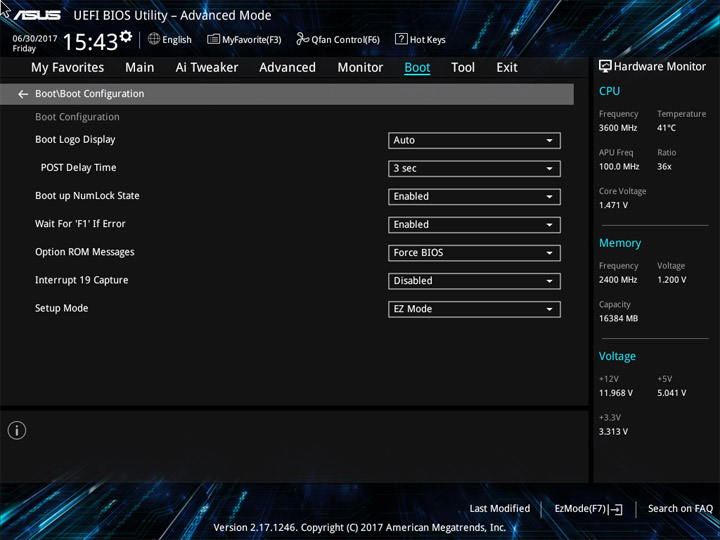Select the Setup Mode label
Image resolution: width=720 pixels, height=540 pixels.
click(62, 308)
